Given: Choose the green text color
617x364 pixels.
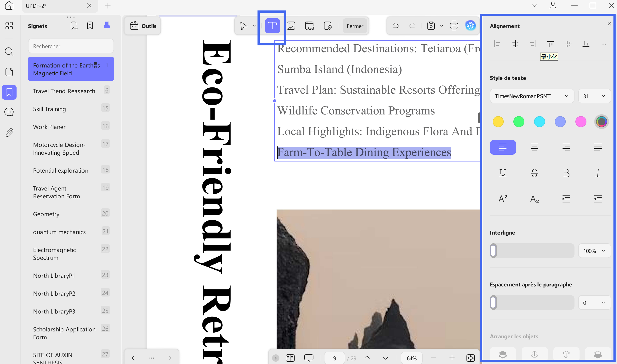Looking at the screenshot, I should click(x=519, y=122).
